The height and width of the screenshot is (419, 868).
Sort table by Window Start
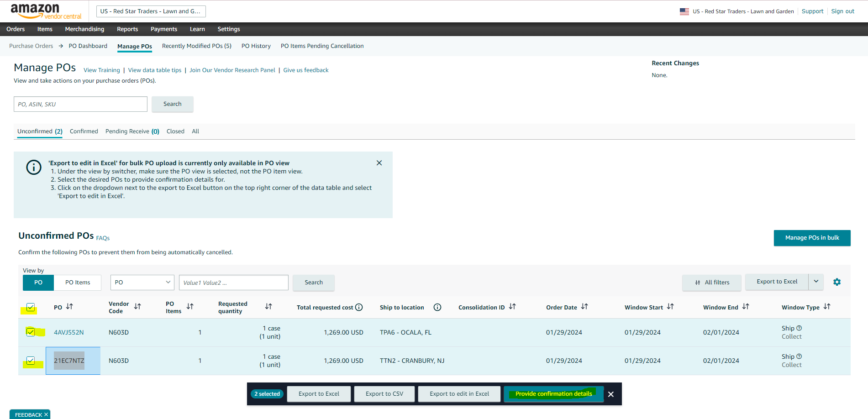click(x=670, y=307)
